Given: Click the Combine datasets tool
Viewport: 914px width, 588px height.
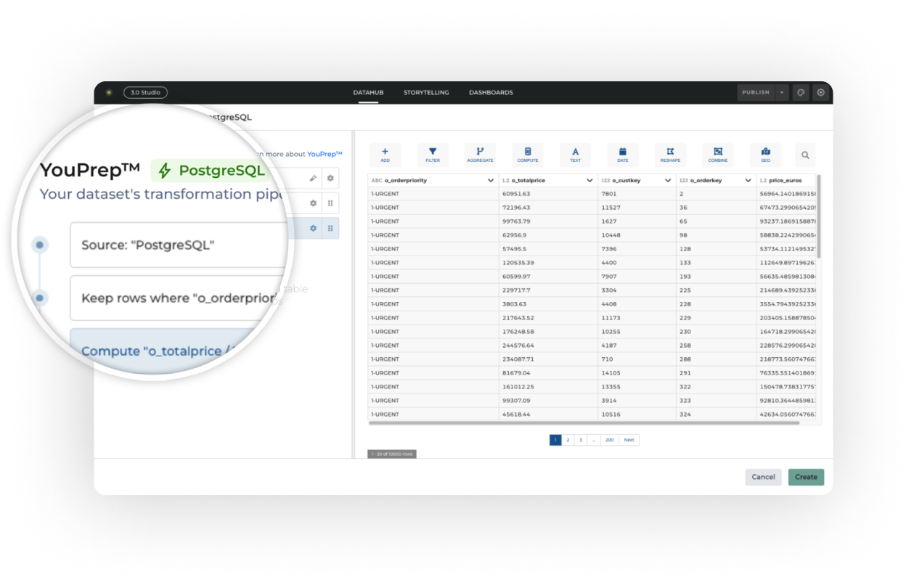Looking at the screenshot, I should click(718, 154).
